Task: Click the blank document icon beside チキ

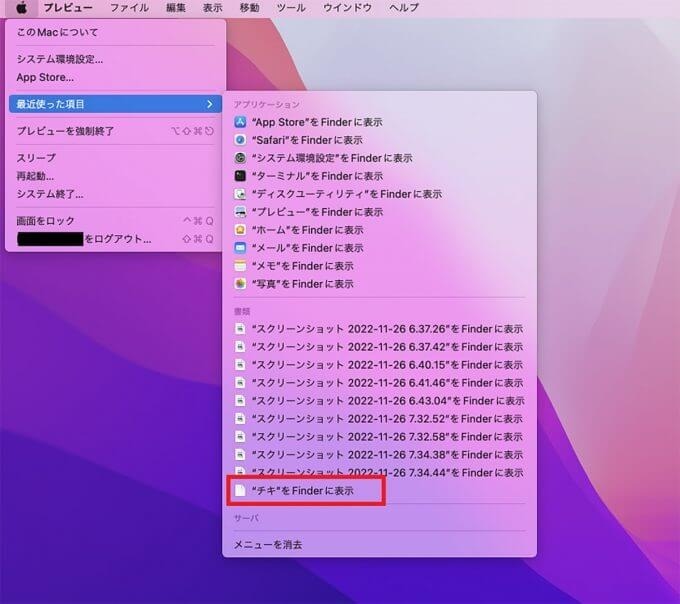Action: pos(240,490)
